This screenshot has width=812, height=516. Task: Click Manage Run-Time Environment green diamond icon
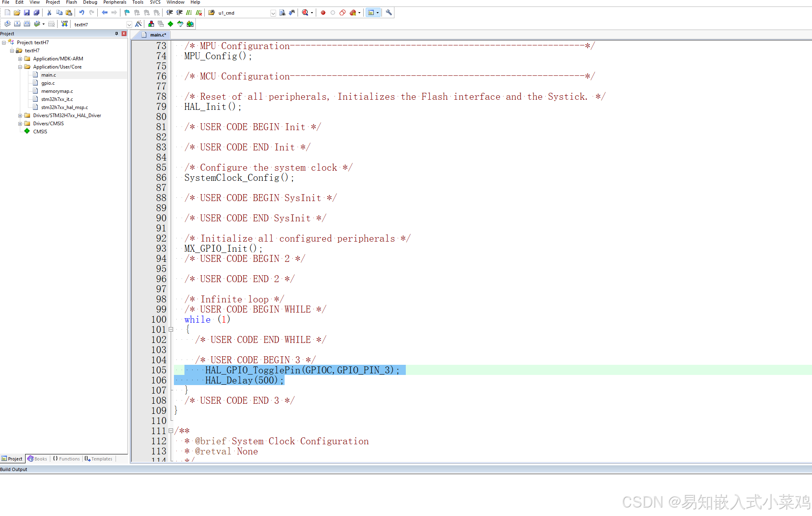tap(170, 24)
